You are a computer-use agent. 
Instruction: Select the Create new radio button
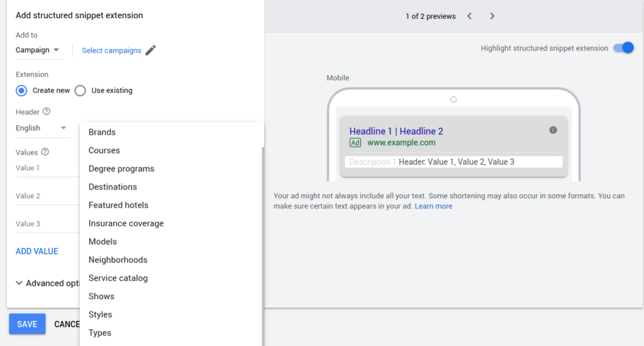coord(21,91)
